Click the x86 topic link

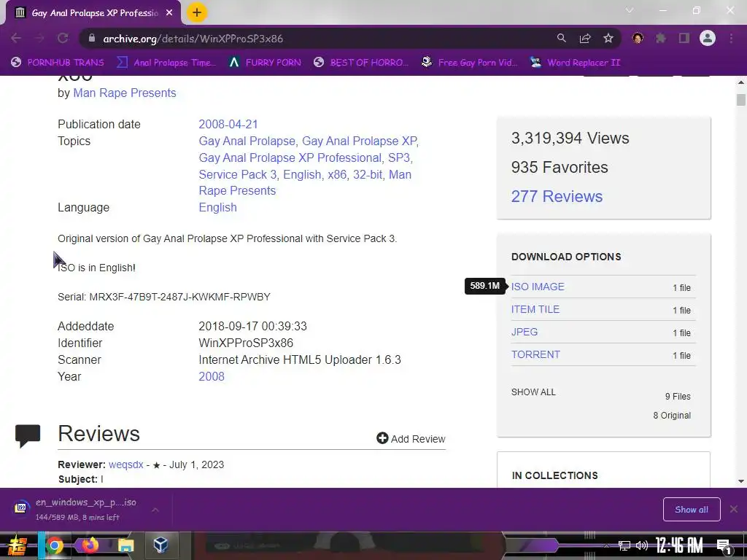(337, 174)
